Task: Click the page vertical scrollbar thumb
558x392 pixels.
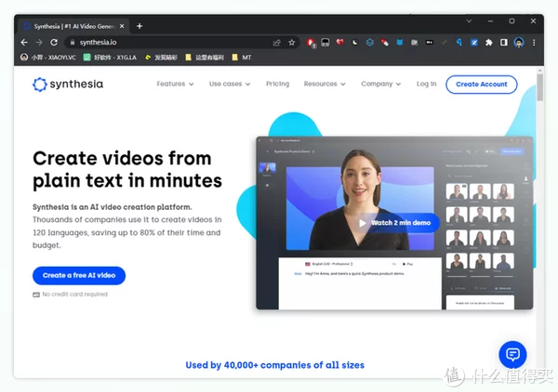Action: coord(539,87)
